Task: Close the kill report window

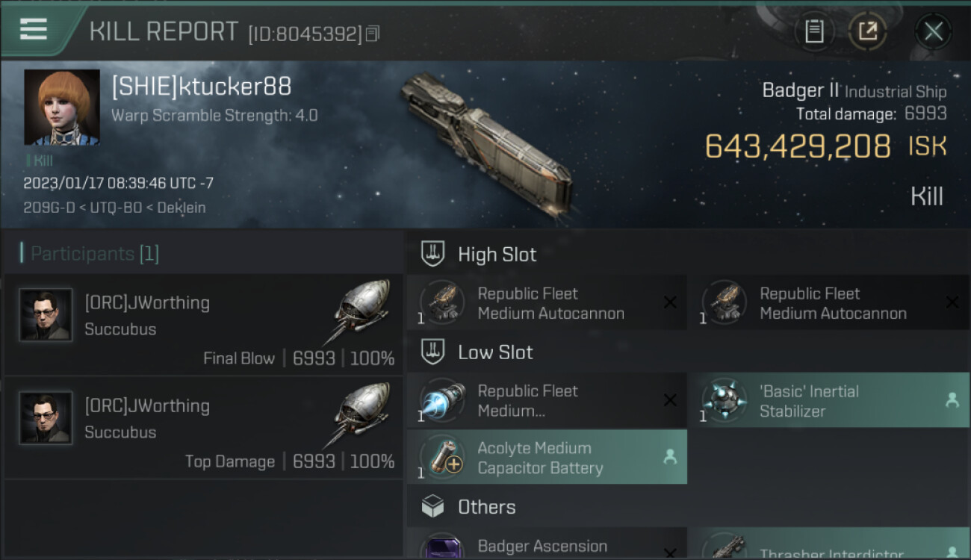Action: tap(933, 31)
